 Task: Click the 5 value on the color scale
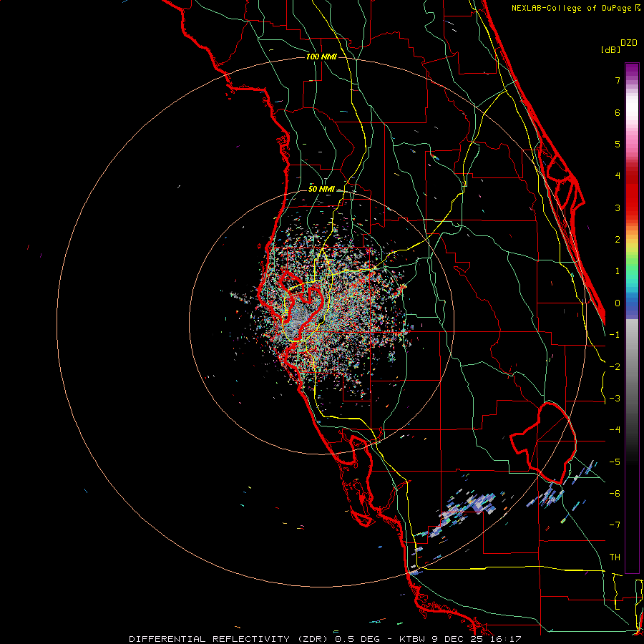tap(618, 144)
